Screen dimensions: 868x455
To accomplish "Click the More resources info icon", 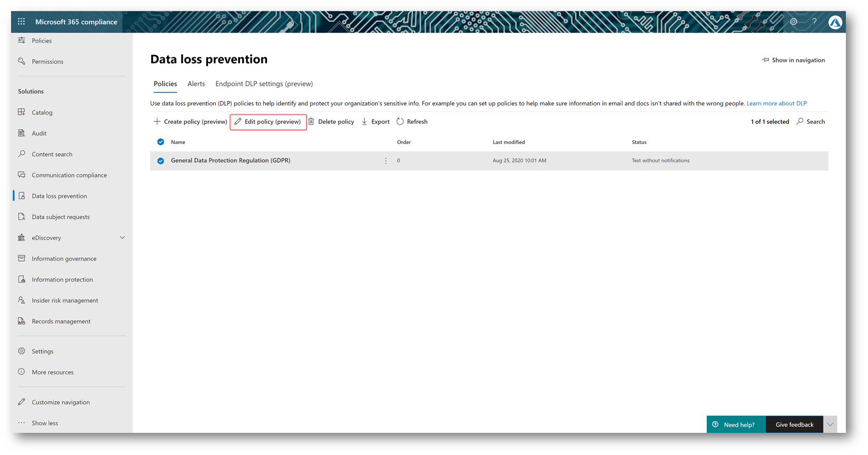I will (22, 372).
